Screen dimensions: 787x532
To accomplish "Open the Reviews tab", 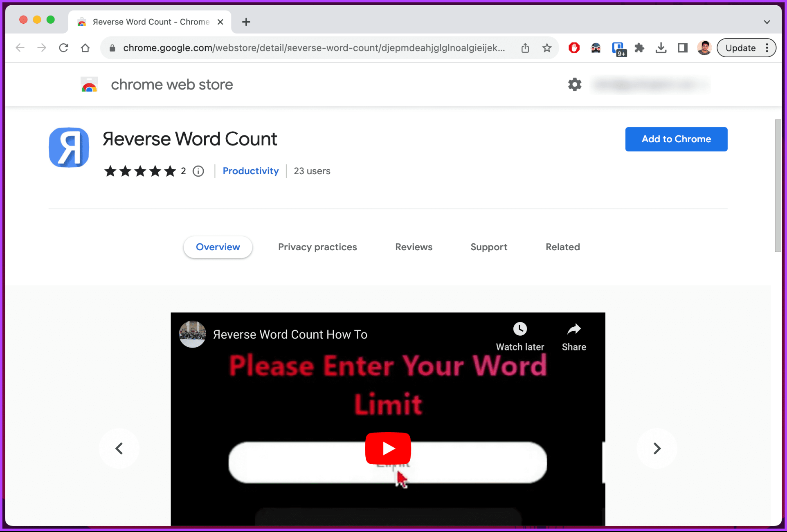I will pos(414,247).
